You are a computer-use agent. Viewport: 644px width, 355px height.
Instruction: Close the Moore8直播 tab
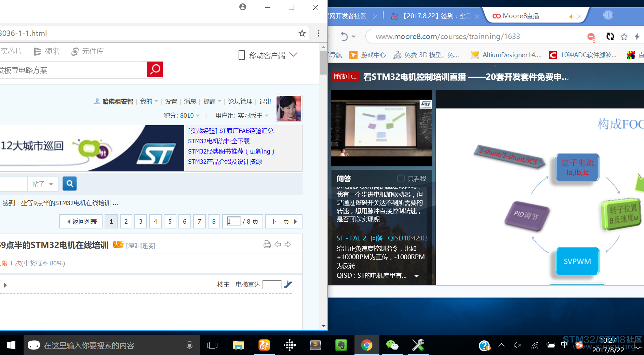(x=579, y=16)
